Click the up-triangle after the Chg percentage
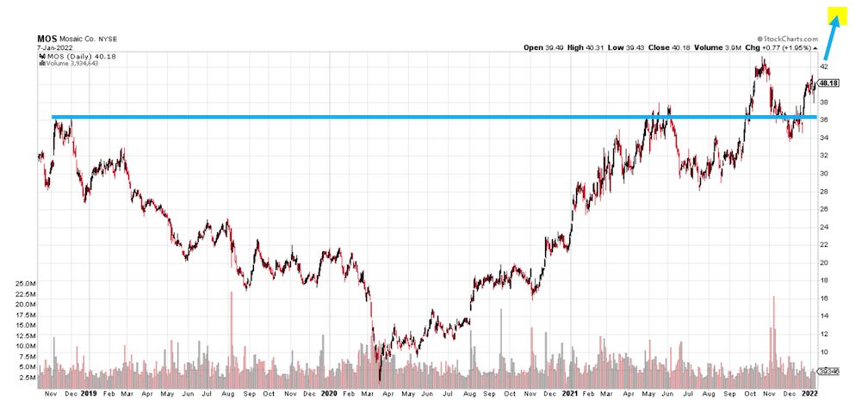This screenshot has height=418, width=868. coord(815,48)
